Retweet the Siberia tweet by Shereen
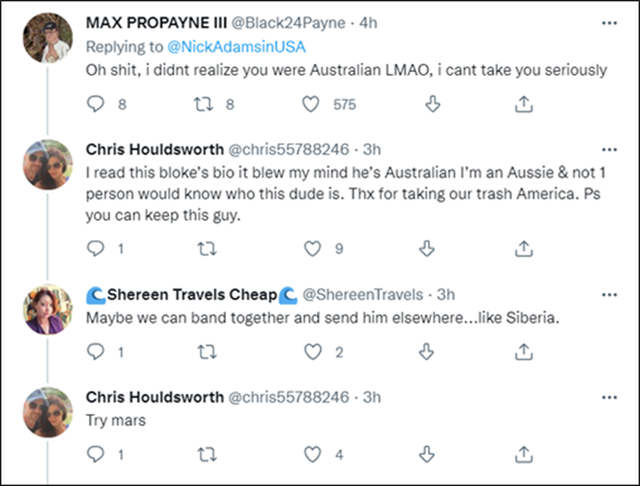 click(x=206, y=351)
